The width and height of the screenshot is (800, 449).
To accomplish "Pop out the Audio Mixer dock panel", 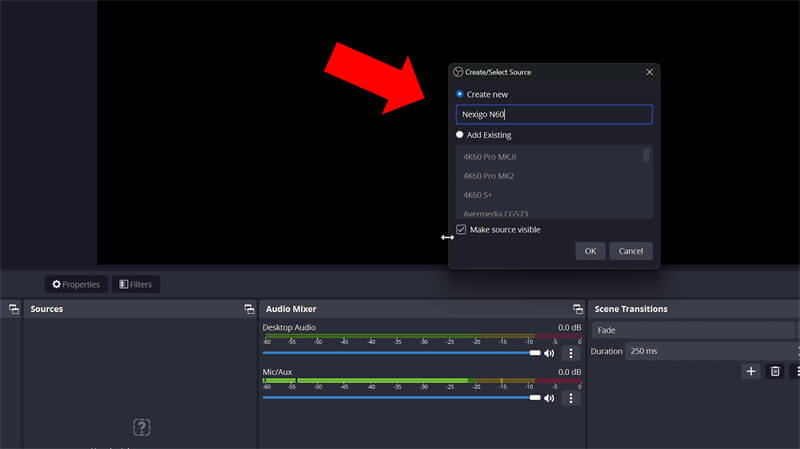I will point(577,309).
